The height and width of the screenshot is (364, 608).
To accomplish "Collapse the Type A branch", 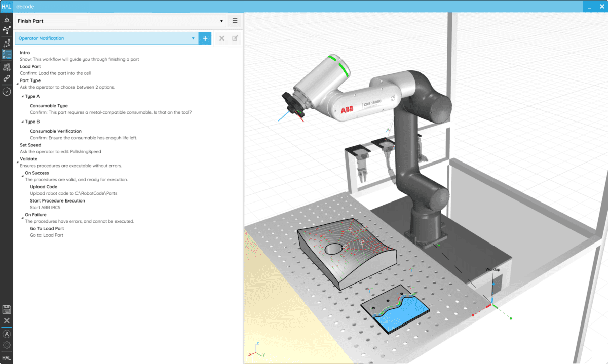I will click(22, 96).
